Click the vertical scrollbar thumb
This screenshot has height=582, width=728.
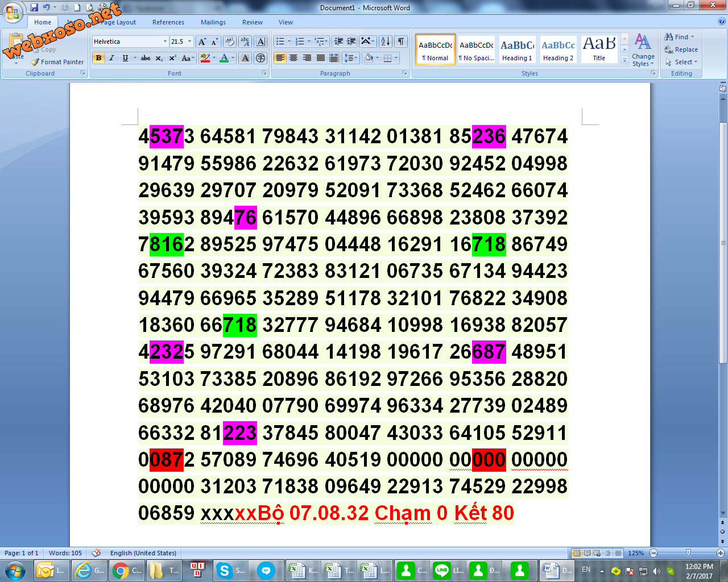(x=723, y=243)
